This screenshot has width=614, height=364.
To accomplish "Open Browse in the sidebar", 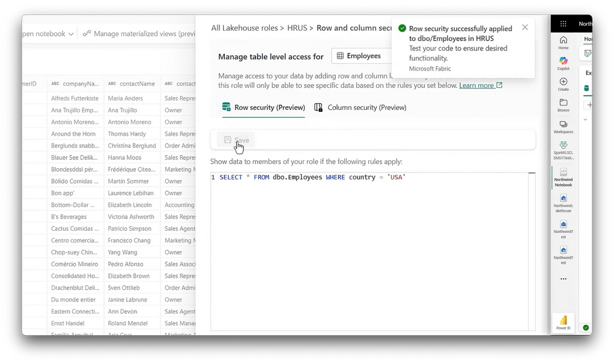I will (x=563, y=105).
